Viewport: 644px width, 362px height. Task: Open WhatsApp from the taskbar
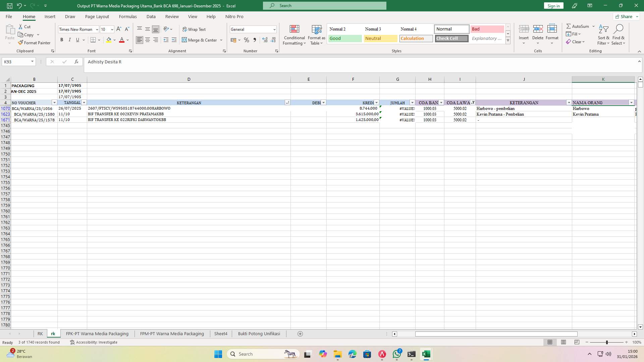(397, 354)
